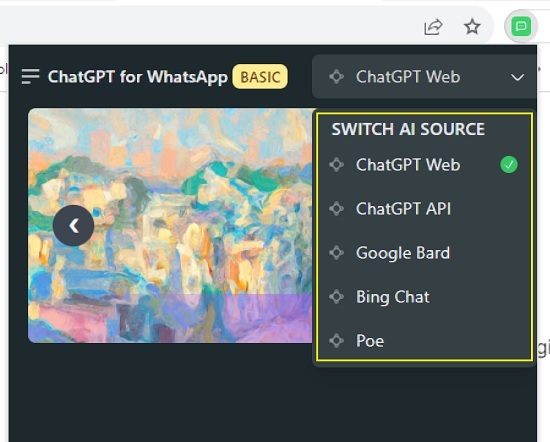Viewport: 550px width, 442px height.
Task: Bookmark this page with the star icon
Action: 472,27
